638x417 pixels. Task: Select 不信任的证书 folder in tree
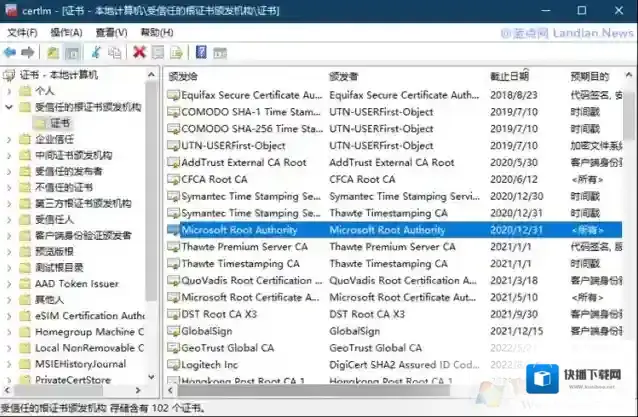(x=64, y=187)
